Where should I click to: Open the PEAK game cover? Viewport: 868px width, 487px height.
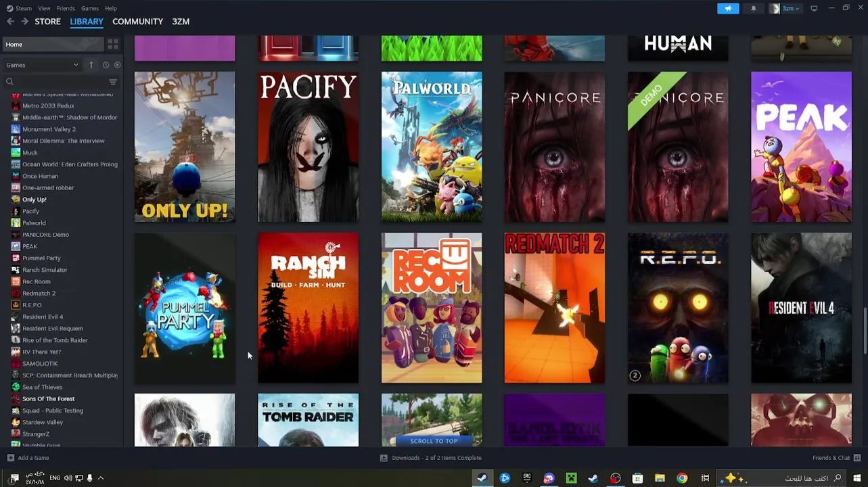click(801, 147)
